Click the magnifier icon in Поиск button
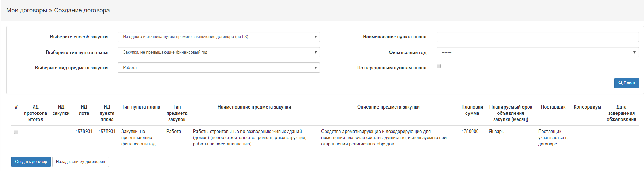 (x=620, y=83)
